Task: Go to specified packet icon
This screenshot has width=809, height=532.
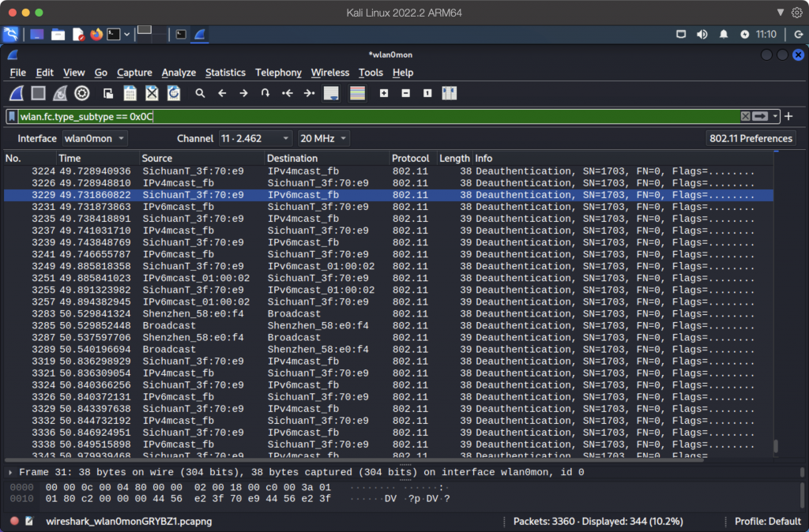Action: coord(265,93)
